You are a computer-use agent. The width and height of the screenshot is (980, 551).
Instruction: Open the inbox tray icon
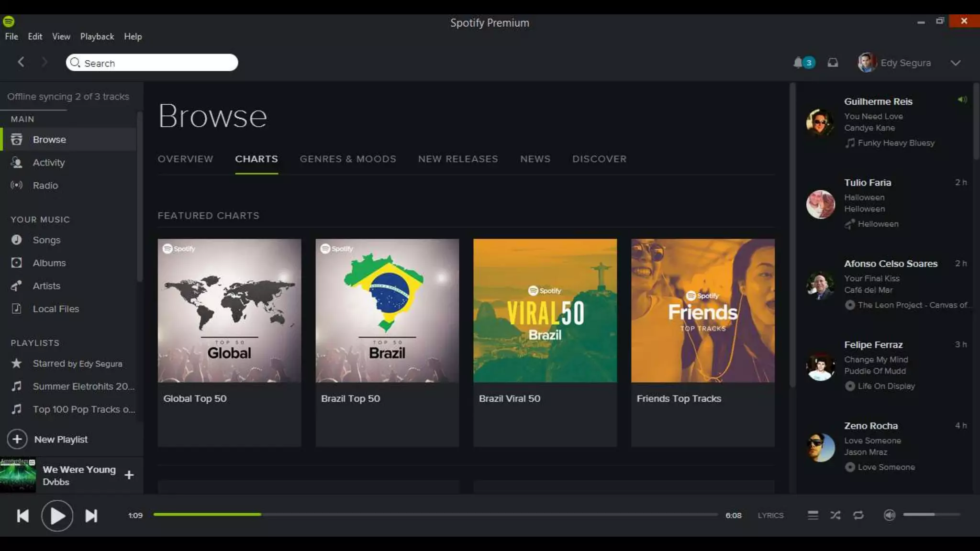[x=833, y=63]
